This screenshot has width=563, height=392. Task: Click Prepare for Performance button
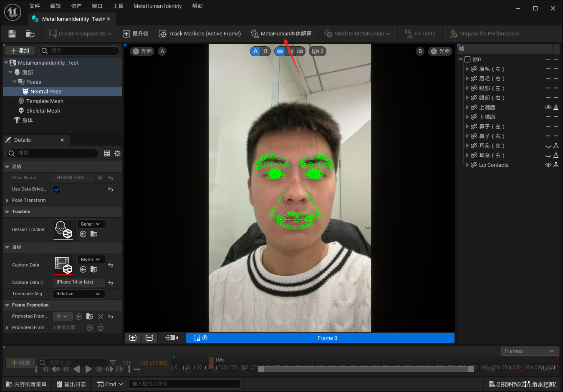pos(484,34)
